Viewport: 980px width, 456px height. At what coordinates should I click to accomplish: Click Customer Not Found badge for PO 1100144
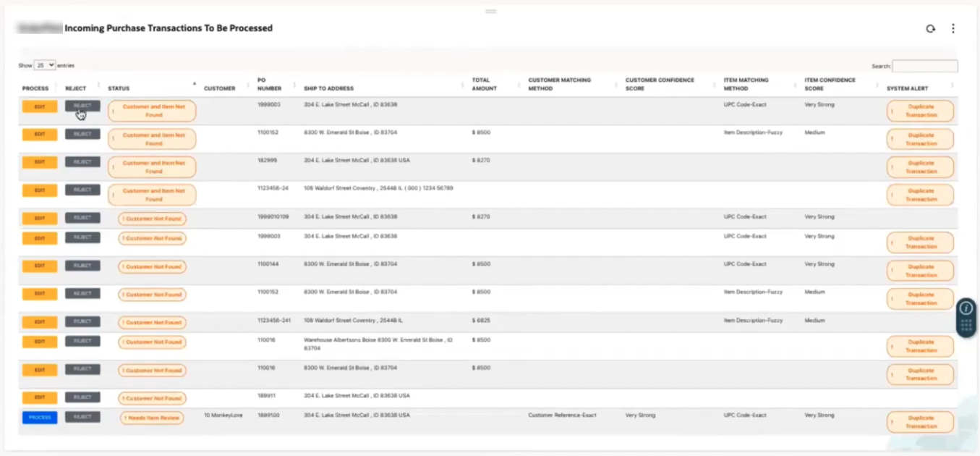coord(153,267)
